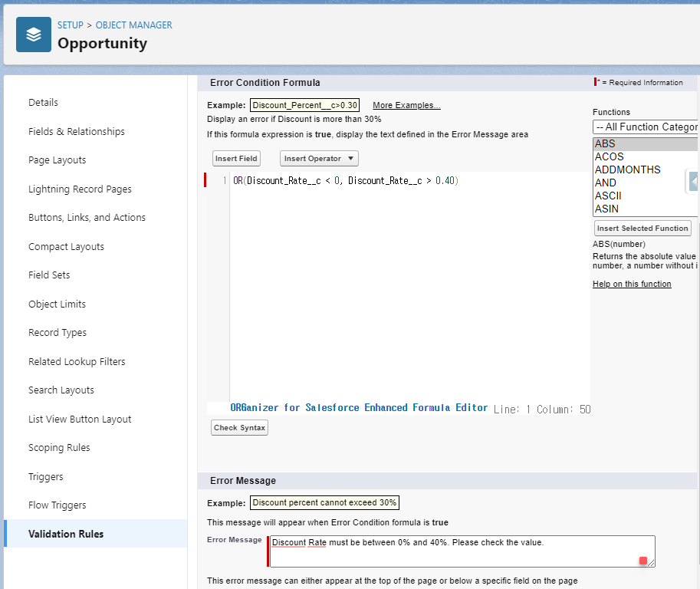Select AND in the functions list

[x=646, y=183]
